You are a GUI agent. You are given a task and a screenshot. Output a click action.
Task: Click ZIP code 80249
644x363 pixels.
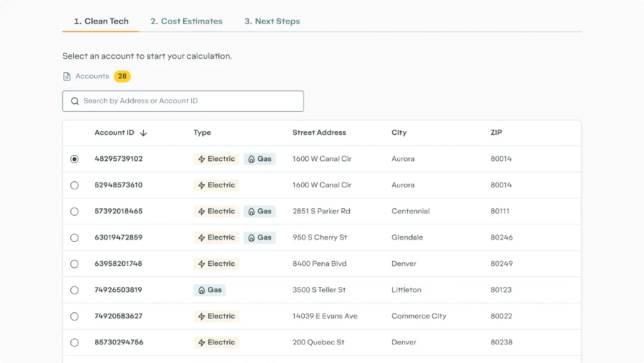pyautogui.click(x=502, y=263)
